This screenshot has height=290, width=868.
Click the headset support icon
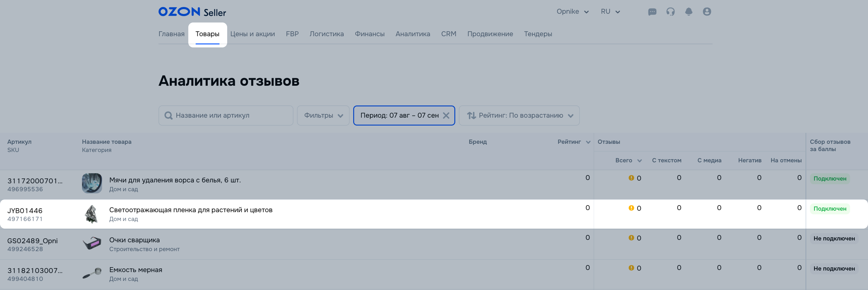click(x=670, y=12)
